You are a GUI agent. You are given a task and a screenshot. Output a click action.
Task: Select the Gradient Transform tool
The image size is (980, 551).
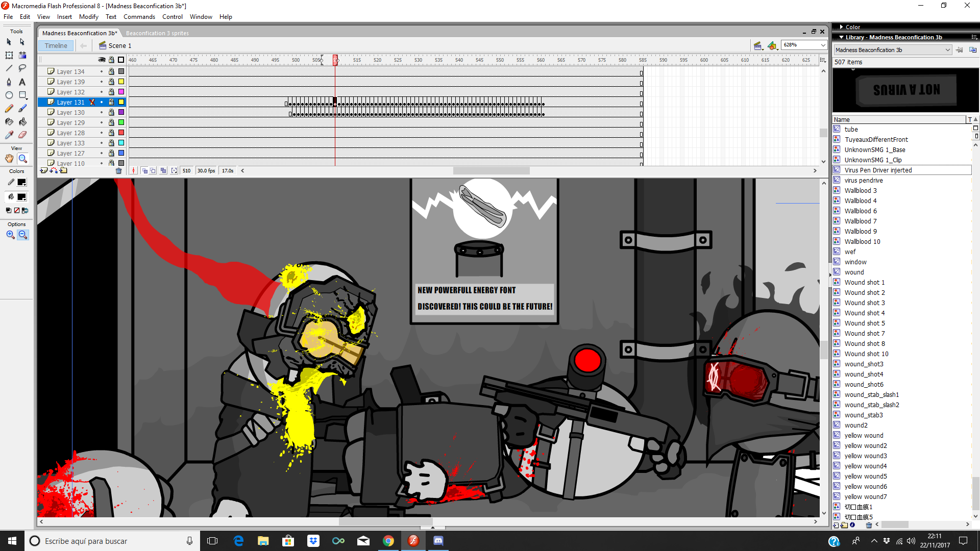coord(22,55)
